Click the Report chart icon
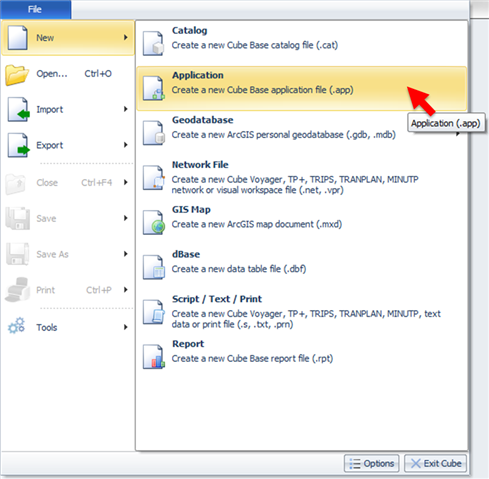The height and width of the screenshot is (479, 489). pos(153,357)
